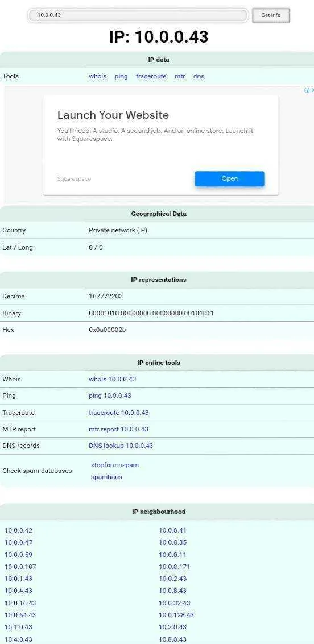This screenshot has width=314, height=644.
Task: Open the traceroute tool link in IP data
Action: [x=151, y=76]
